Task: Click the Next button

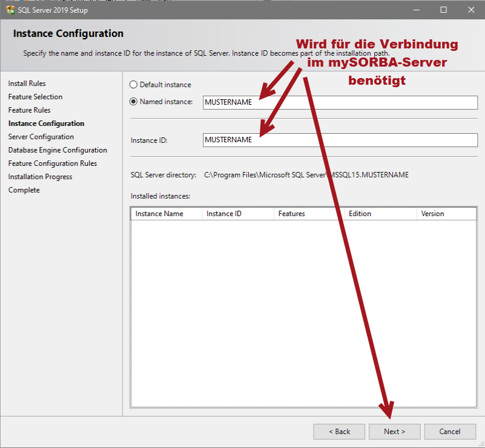Action: 394,432
